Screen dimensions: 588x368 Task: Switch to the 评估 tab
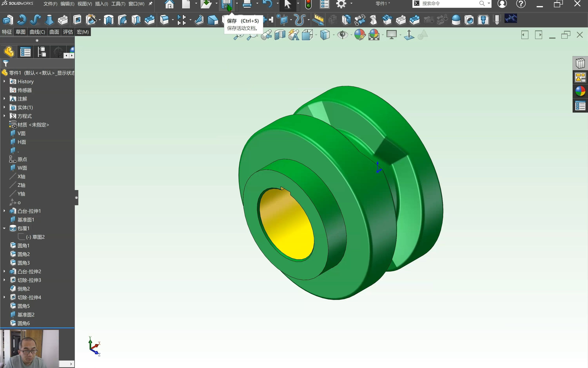[x=68, y=32]
